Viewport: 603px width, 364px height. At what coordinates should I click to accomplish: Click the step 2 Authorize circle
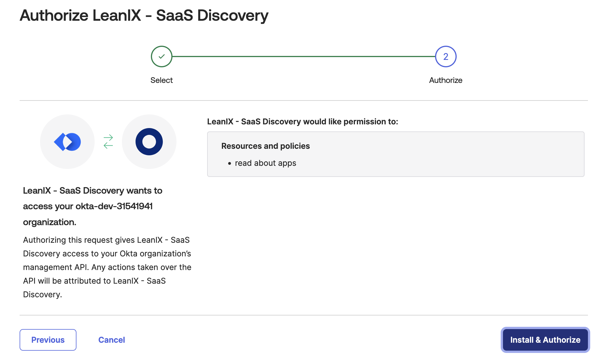[x=446, y=57]
